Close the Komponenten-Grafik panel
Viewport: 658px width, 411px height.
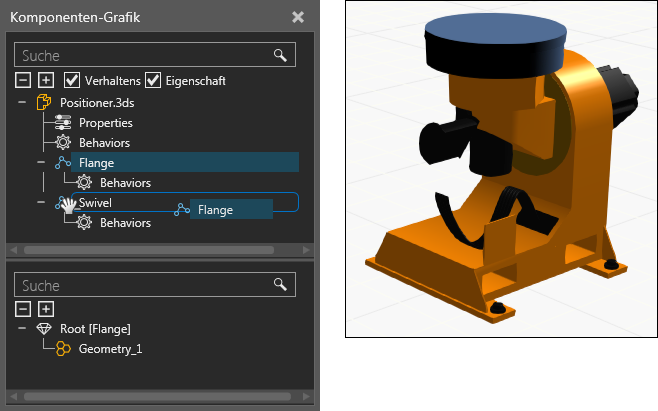point(298,17)
